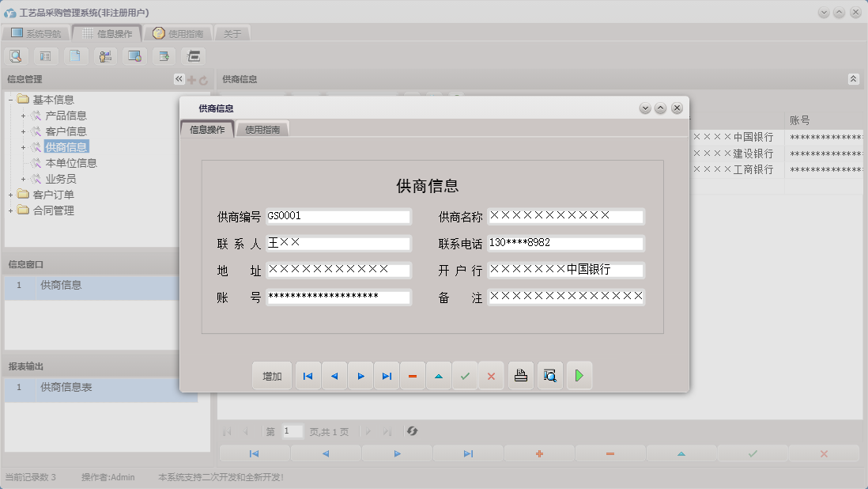Open the 关于 tab
The image size is (868, 489).
pyautogui.click(x=232, y=33)
